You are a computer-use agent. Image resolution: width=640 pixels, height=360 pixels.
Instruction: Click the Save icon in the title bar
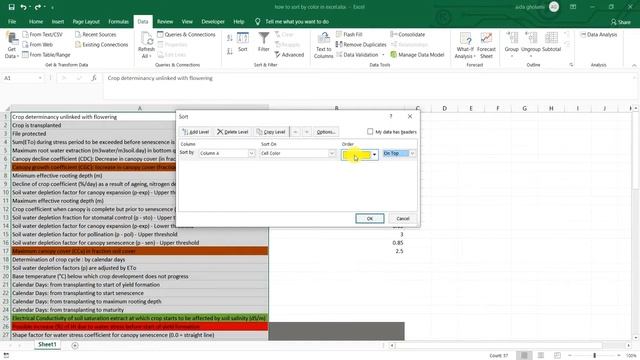[11, 7]
